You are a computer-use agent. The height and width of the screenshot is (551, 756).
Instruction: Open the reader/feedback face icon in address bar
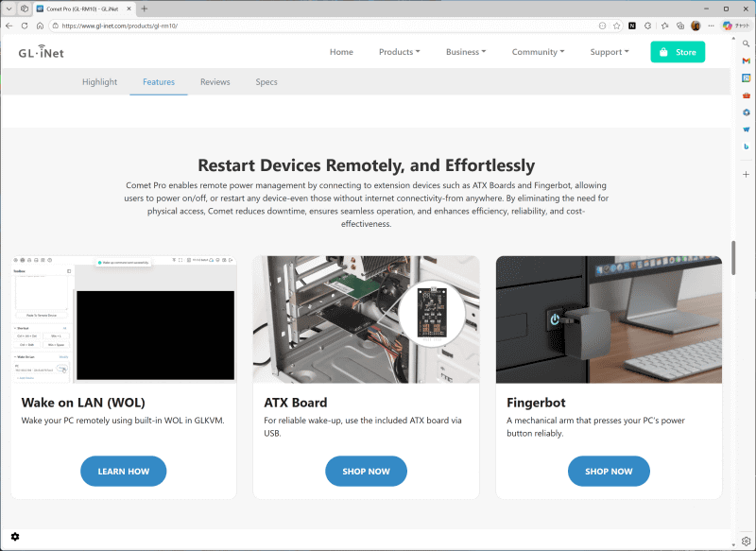click(602, 26)
